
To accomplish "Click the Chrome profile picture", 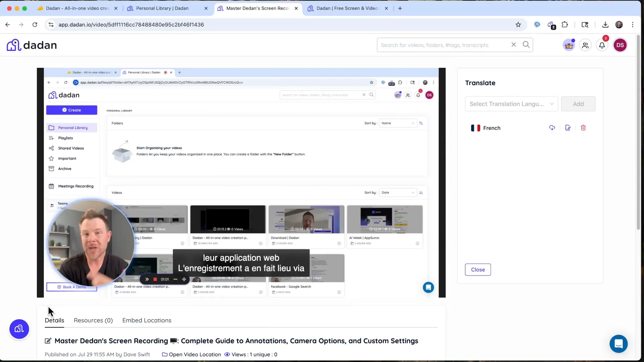I will click(x=619, y=24).
